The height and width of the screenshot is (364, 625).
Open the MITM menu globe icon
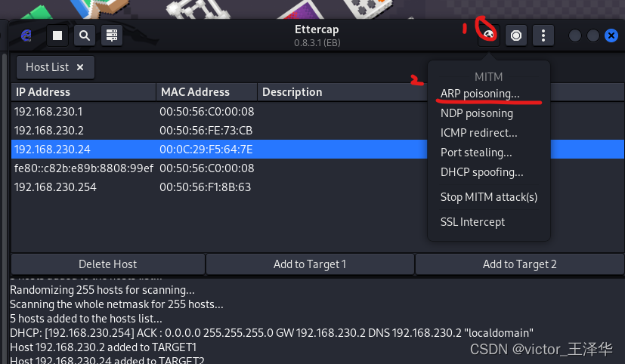[488, 35]
